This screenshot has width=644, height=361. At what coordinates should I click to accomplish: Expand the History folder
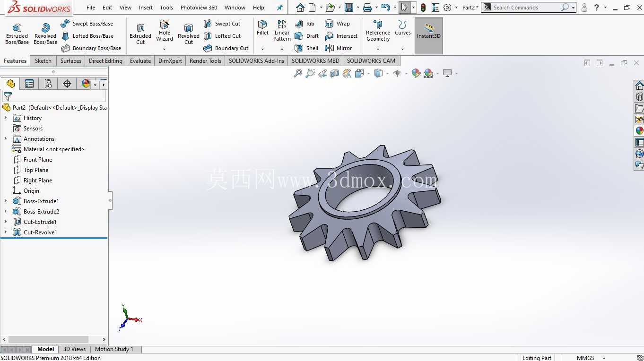point(6,118)
